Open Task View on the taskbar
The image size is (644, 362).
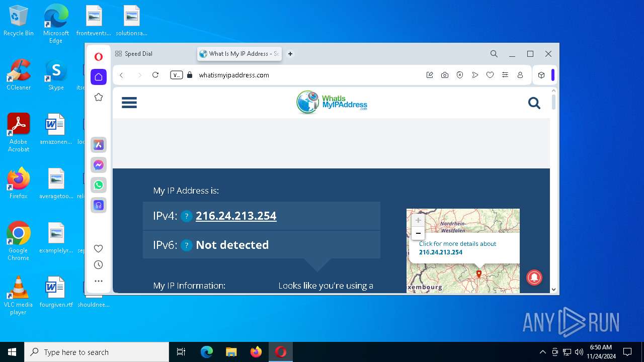pyautogui.click(x=181, y=352)
